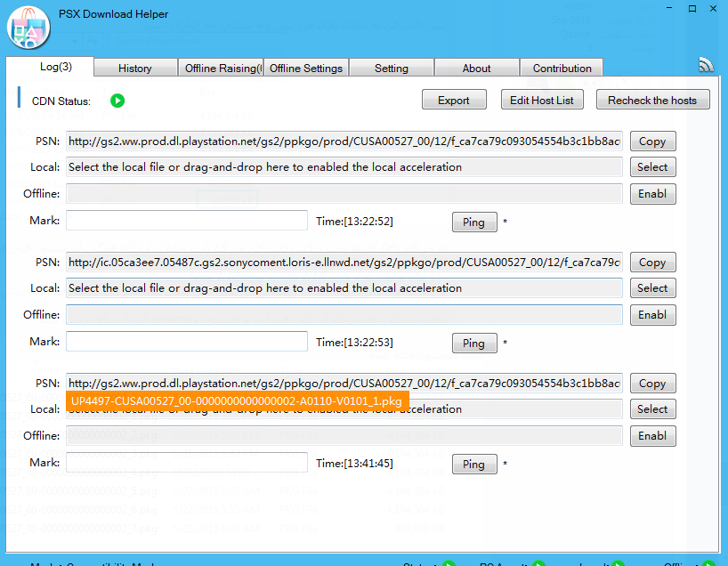The height and width of the screenshot is (566, 728).
Task: Show the About tab
Action: 476,69
